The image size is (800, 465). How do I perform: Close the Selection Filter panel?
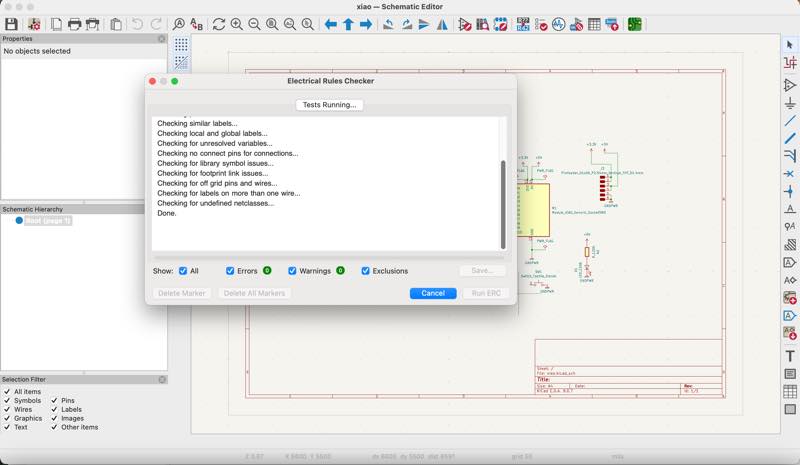[x=162, y=380]
